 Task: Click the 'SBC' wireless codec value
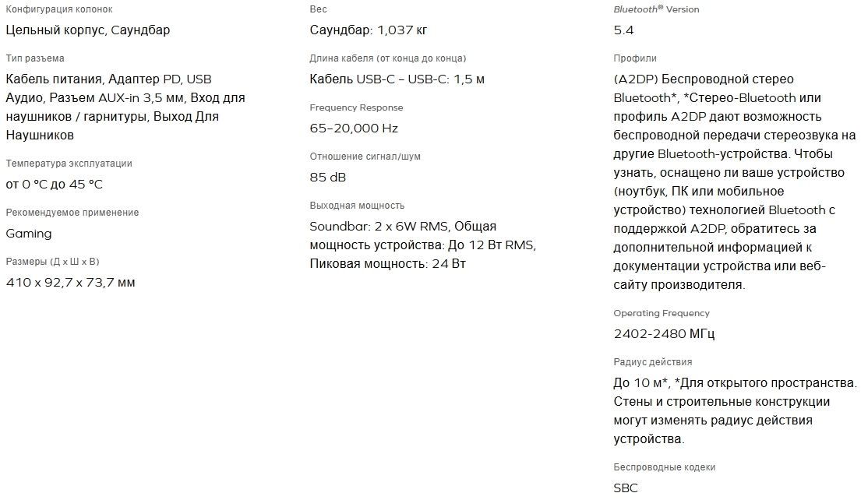click(626, 488)
